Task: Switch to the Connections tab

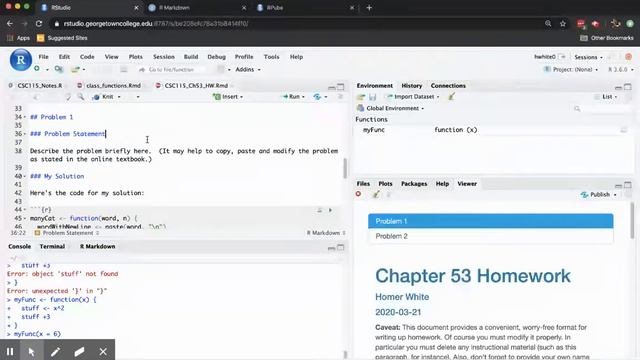Action: [448, 86]
